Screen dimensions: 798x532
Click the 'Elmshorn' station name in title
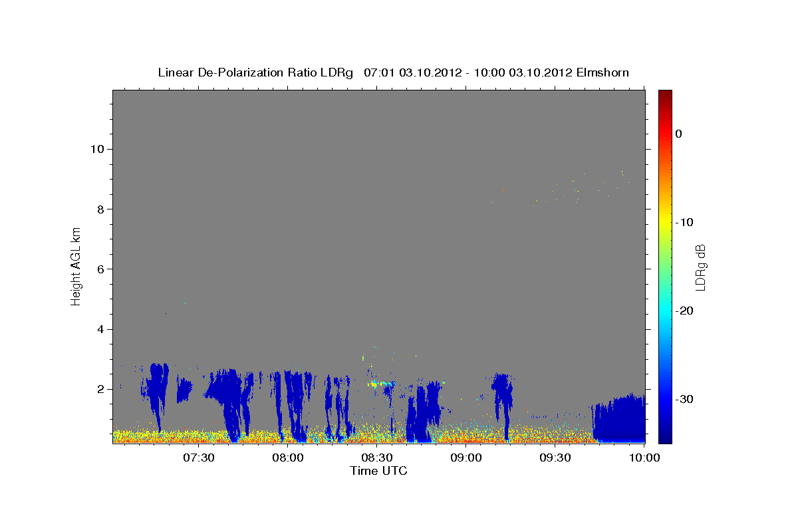click(603, 72)
